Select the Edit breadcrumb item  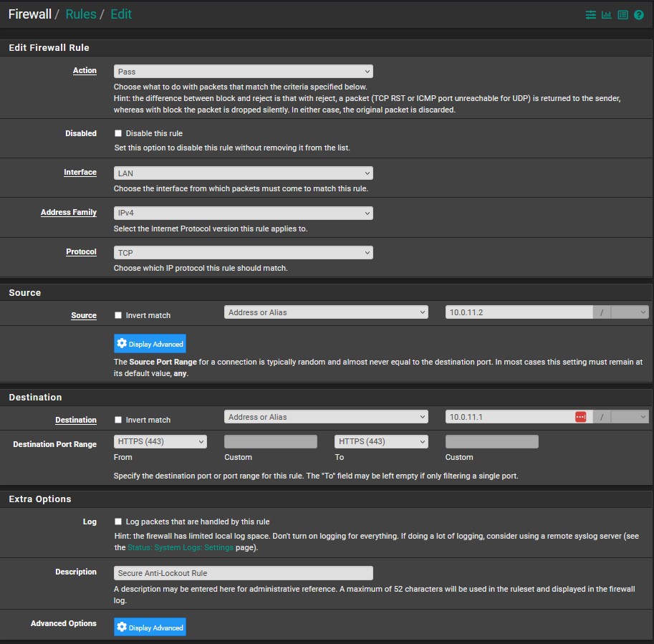click(121, 14)
